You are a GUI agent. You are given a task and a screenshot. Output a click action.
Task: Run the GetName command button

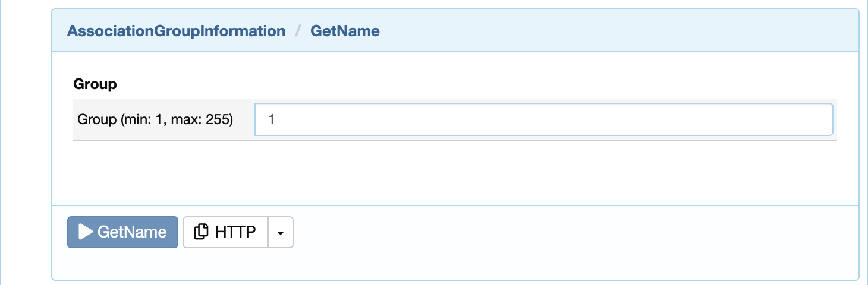(x=122, y=232)
